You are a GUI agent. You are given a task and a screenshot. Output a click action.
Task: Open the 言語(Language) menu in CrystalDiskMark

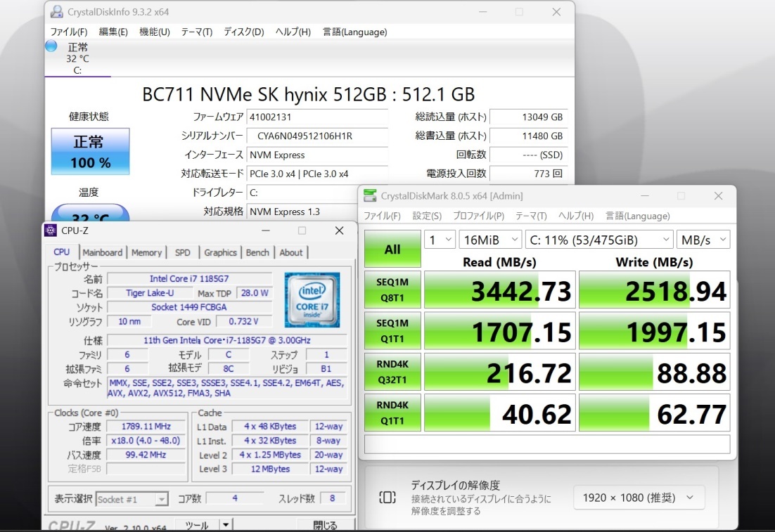click(x=638, y=216)
